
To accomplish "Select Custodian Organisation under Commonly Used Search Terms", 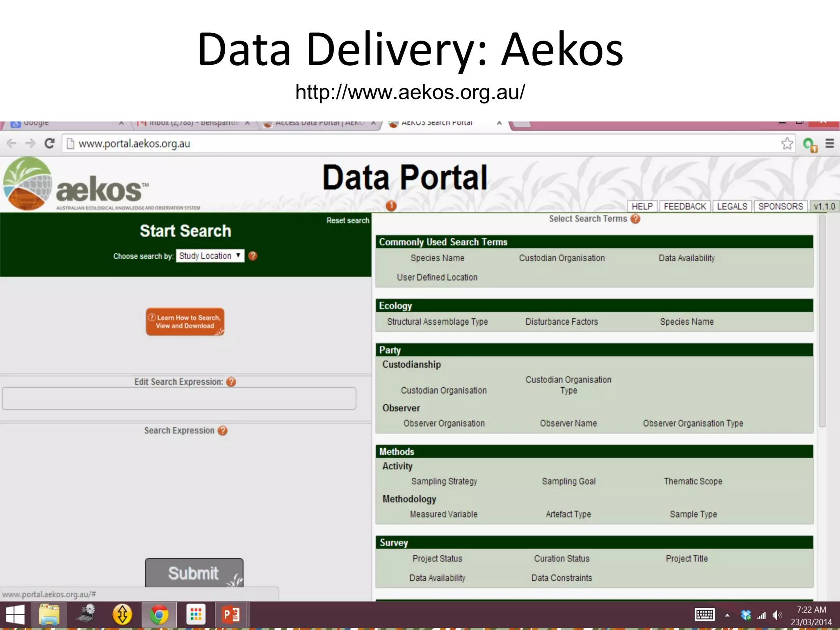I will pos(562,258).
